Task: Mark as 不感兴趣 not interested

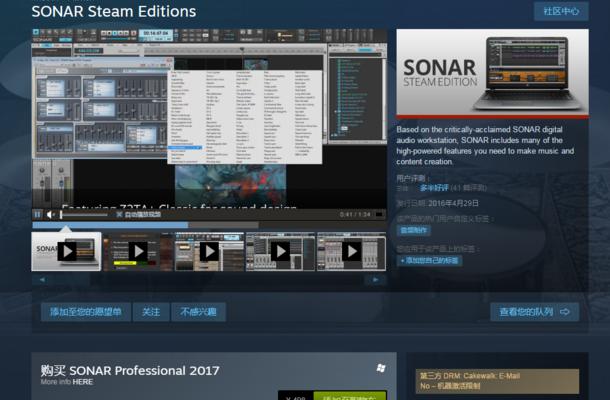Action: point(198,312)
